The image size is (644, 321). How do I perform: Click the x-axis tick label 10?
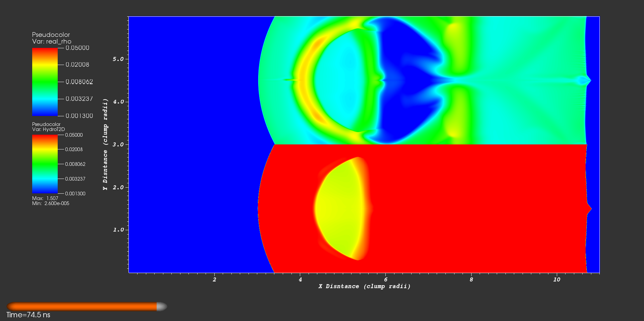coord(557,279)
